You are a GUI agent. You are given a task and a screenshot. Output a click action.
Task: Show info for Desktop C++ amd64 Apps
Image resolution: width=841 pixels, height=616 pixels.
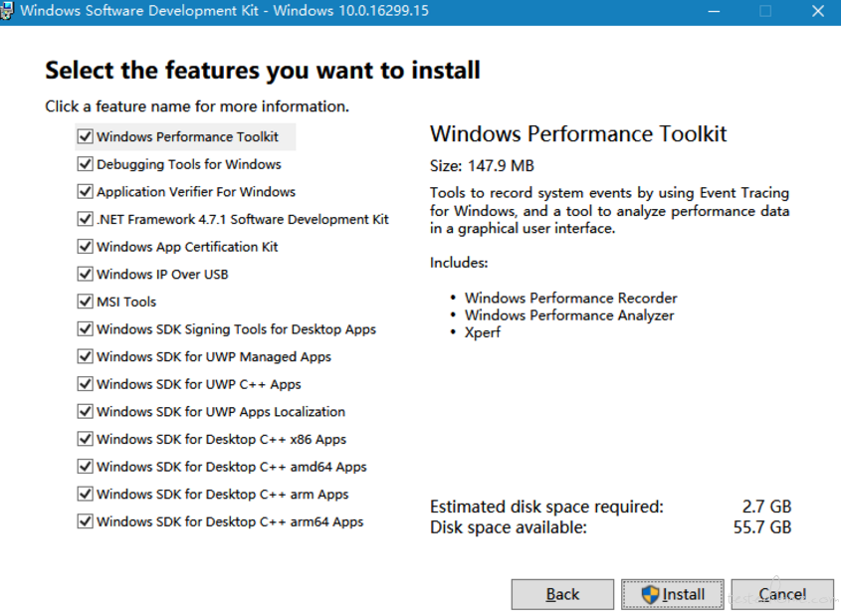tap(231, 467)
